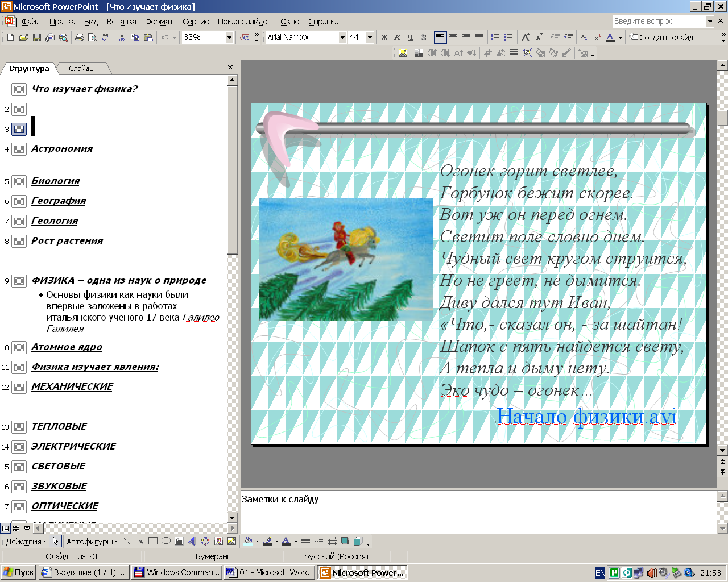Select the Oval drawing tool
This screenshot has height=582, width=728.
[x=166, y=541]
